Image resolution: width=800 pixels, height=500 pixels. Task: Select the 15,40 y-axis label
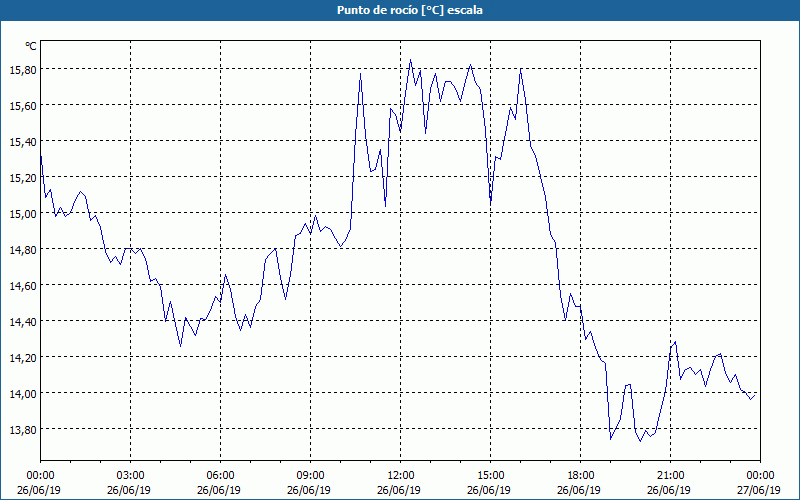click(23, 142)
